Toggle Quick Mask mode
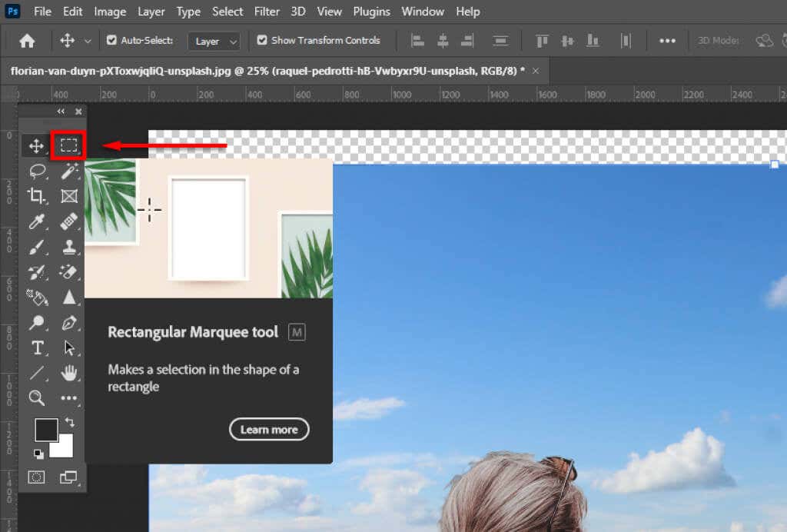The width and height of the screenshot is (787, 532). pyautogui.click(x=37, y=477)
